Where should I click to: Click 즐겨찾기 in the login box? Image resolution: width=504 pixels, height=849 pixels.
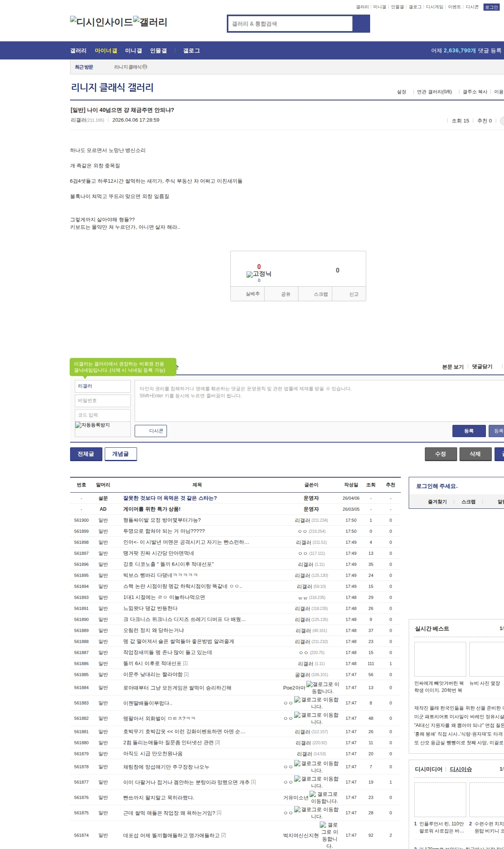pyautogui.click(x=437, y=502)
